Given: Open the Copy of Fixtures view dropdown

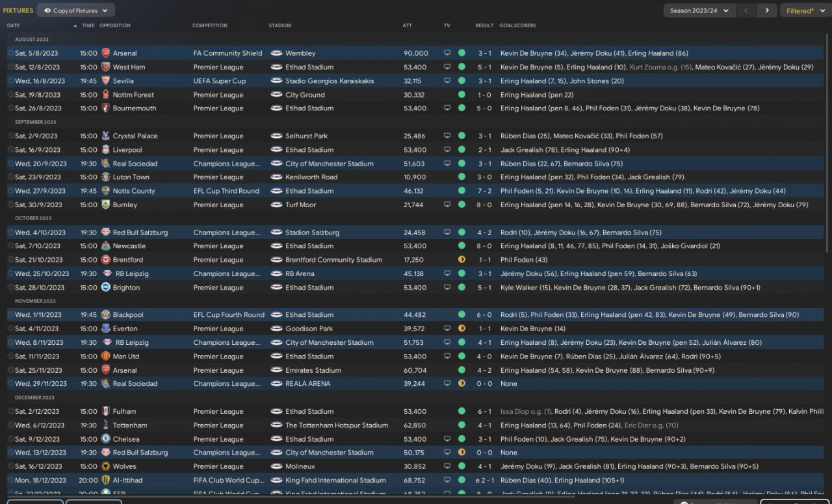Looking at the screenshot, I should (x=76, y=10).
